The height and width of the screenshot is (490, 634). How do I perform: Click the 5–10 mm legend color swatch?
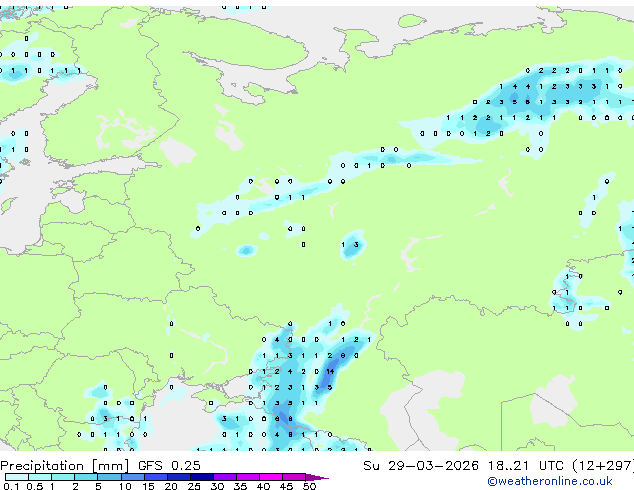point(110,477)
